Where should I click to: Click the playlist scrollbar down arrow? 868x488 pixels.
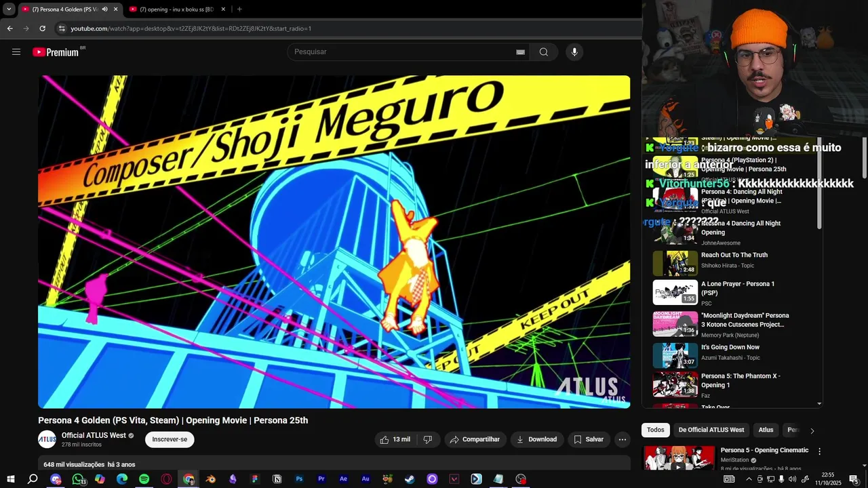coord(819,404)
